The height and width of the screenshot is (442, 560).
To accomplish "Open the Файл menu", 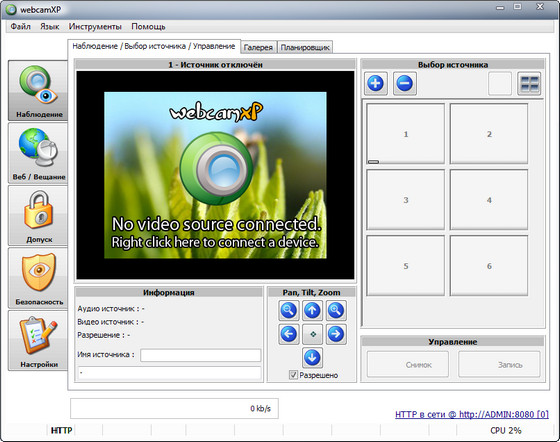I will [20, 26].
